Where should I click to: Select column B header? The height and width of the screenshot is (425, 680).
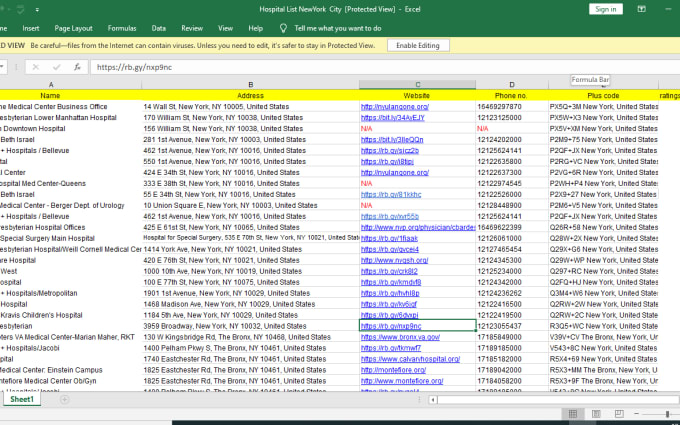click(x=250, y=85)
